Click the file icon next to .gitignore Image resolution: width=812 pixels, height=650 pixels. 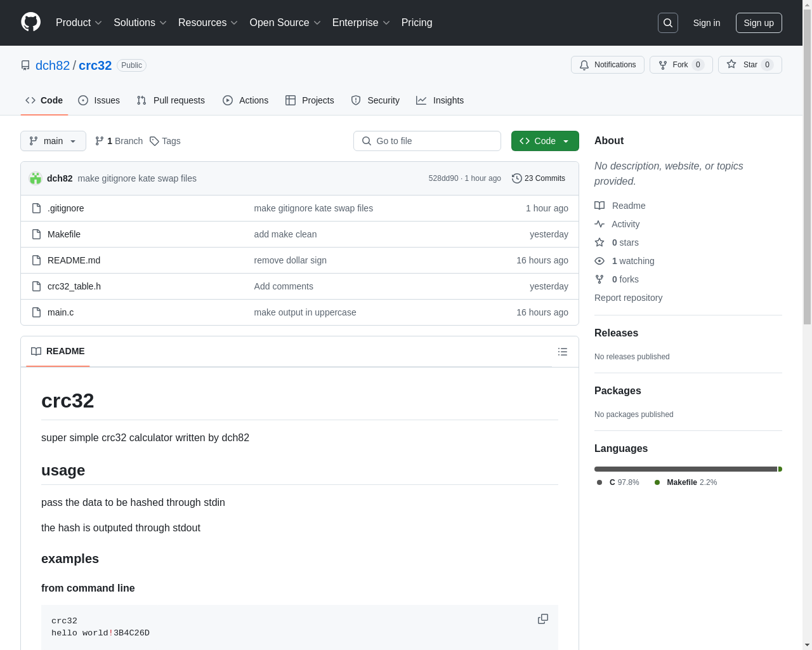37,208
